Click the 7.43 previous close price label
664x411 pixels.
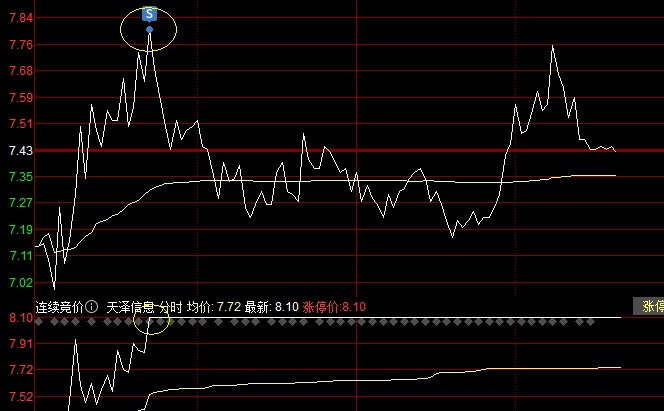tap(21, 151)
